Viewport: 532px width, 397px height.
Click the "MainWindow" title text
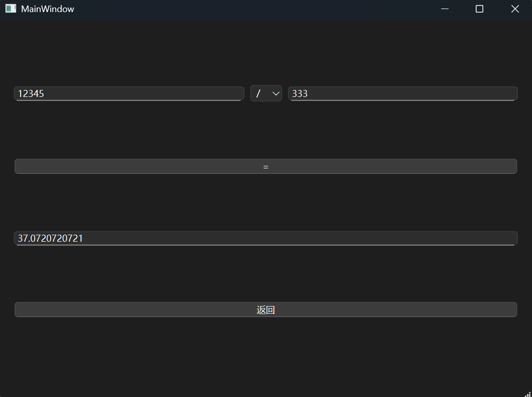tap(48, 9)
